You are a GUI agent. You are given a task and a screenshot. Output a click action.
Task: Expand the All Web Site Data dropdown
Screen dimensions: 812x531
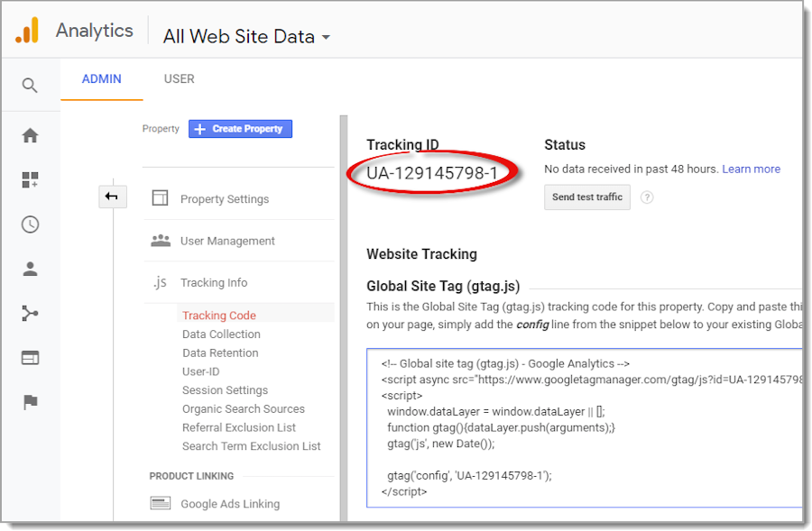(x=246, y=37)
